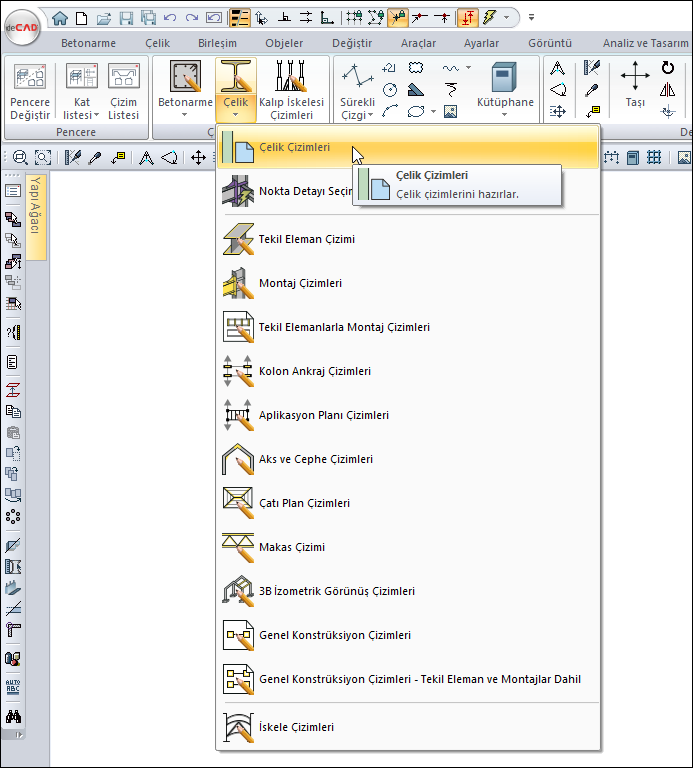693x768 pixels.
Task: Click the home icon in quick access toolbar
Action: 60,17
